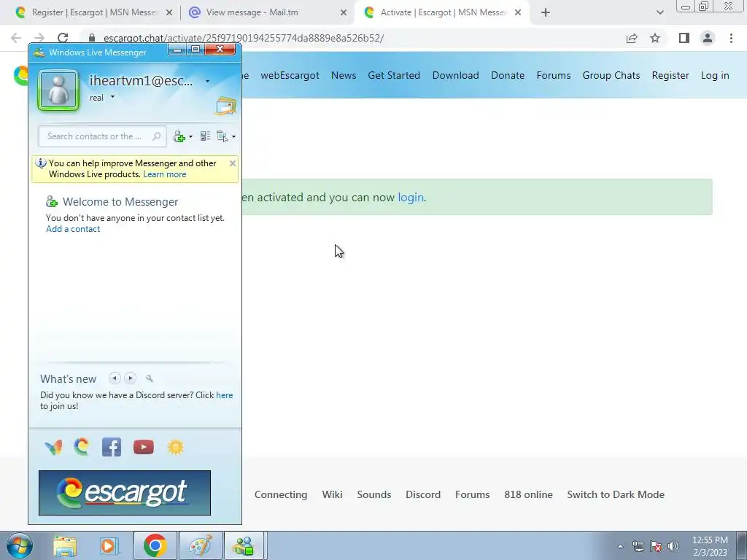Open Connecting footer link
This screenshot has width=747, height=560.
[281, 494]
